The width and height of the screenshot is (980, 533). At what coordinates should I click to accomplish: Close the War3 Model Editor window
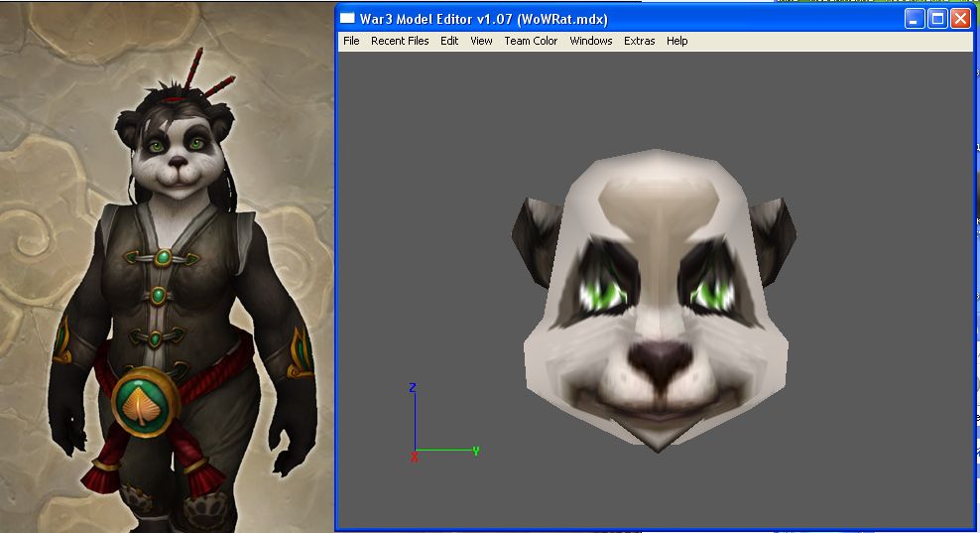(960, 18)
